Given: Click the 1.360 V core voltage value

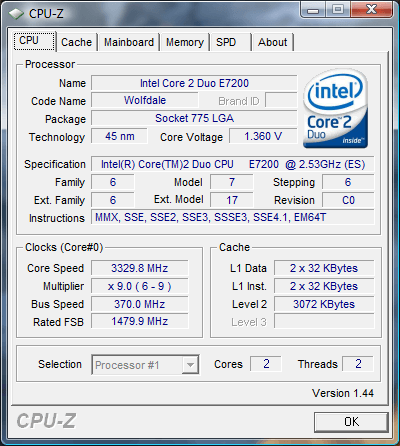Looking at the screenshot, I should click(263, 136).
